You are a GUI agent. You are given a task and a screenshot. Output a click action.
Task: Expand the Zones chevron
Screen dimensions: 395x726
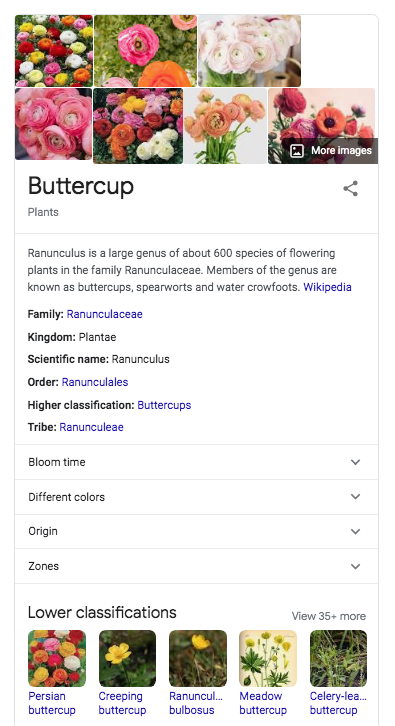coord(355,566)
